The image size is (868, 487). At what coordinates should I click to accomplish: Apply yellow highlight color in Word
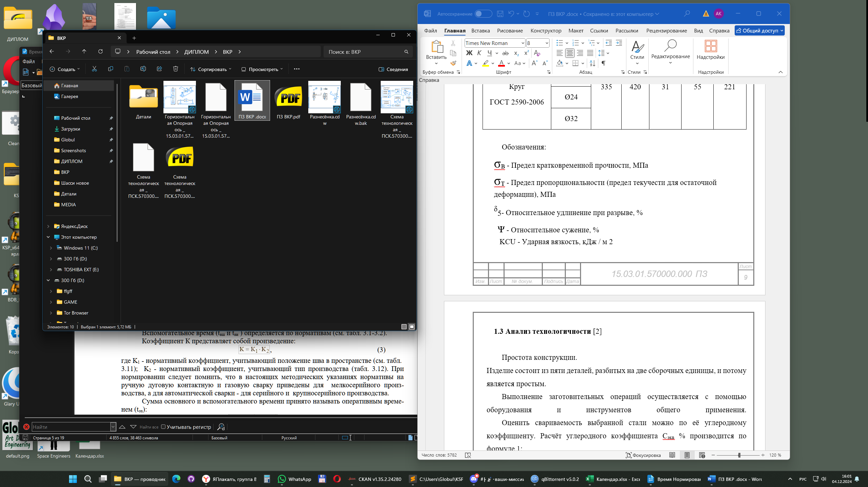tap(486, 63)
